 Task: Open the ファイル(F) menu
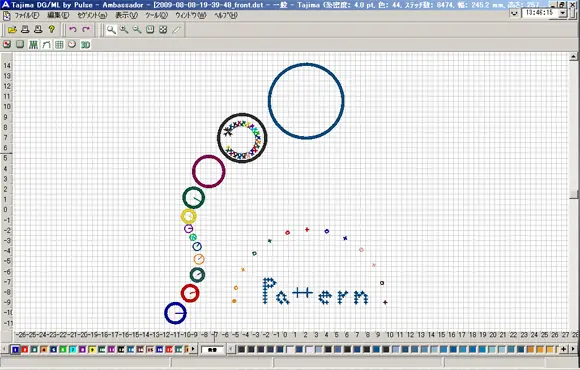coord(27,16)
